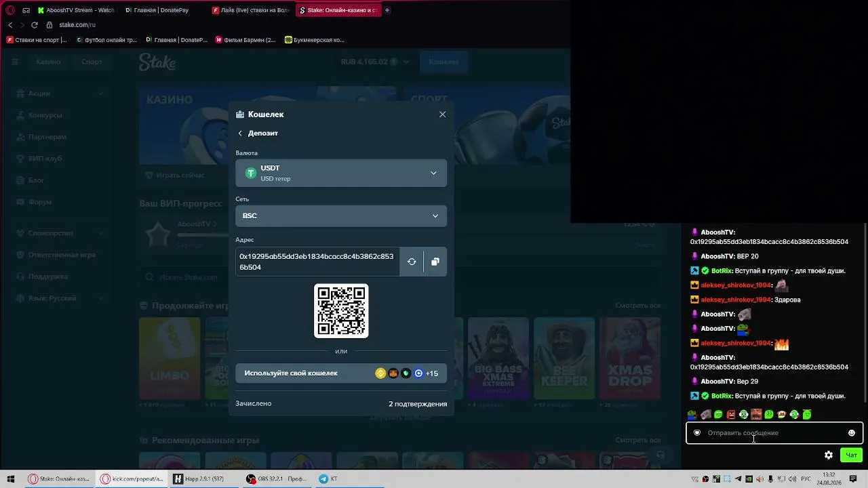Open the BSC network dropdown
The width and height of the screenshot is (868, 488).
pyautogui.click(x=341, y=216)
